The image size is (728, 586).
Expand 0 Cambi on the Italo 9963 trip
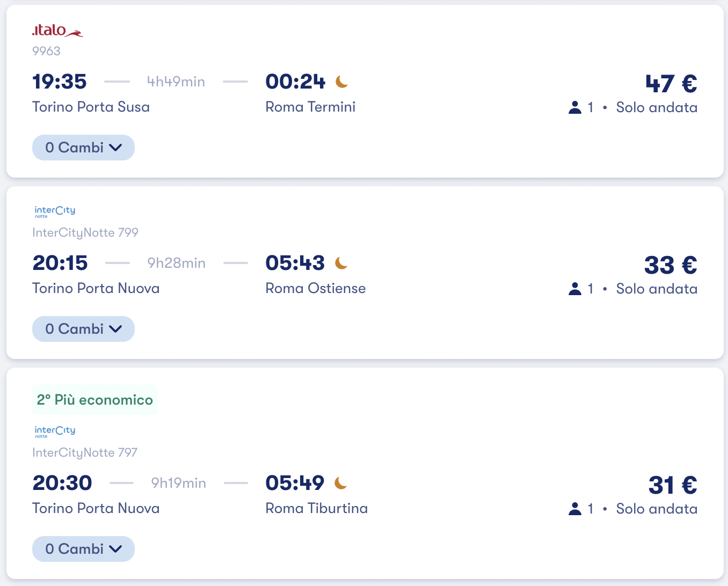pos(83,148)
